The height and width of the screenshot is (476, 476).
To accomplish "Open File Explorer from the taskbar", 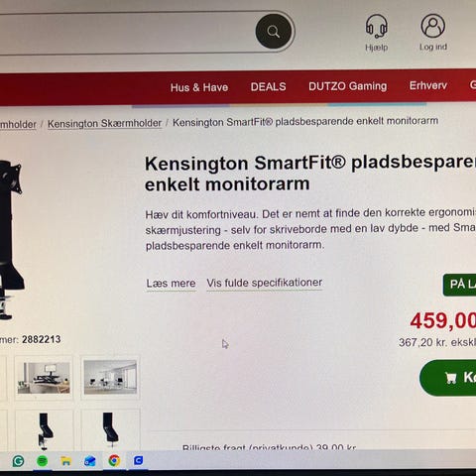I will tap(65, 461).
